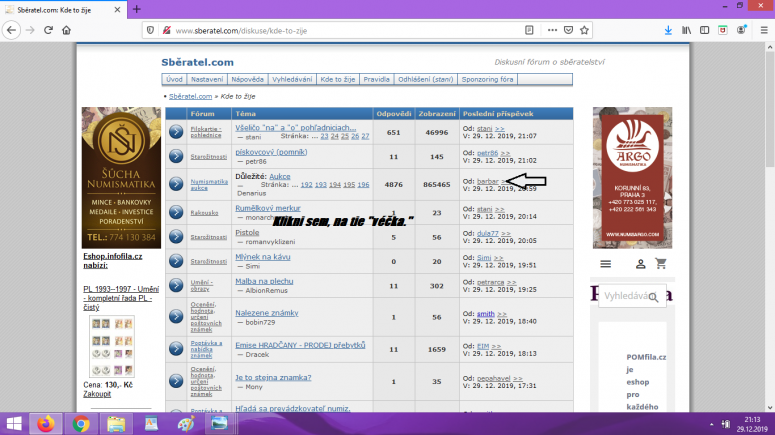Open the Kde to žije menu item
Viewport: 775px width, 435px height.
338,79
